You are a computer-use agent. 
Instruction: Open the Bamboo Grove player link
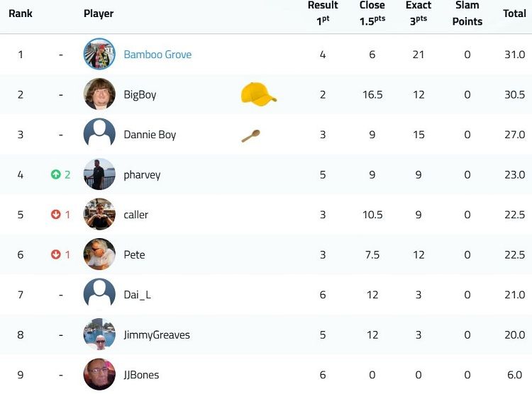click(157, 55)
